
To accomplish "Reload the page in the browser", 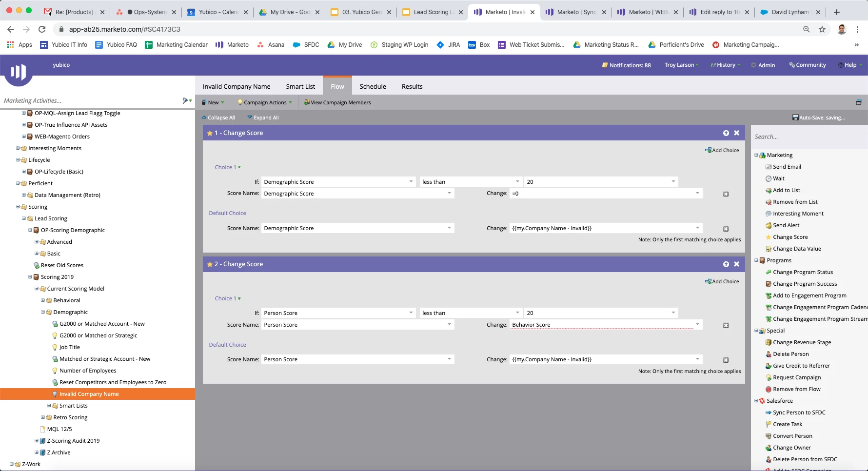I will pos(42,29).
